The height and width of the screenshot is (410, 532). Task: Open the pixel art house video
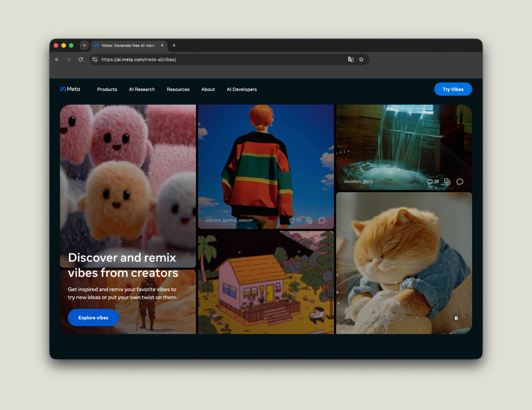tap(266, 283)
